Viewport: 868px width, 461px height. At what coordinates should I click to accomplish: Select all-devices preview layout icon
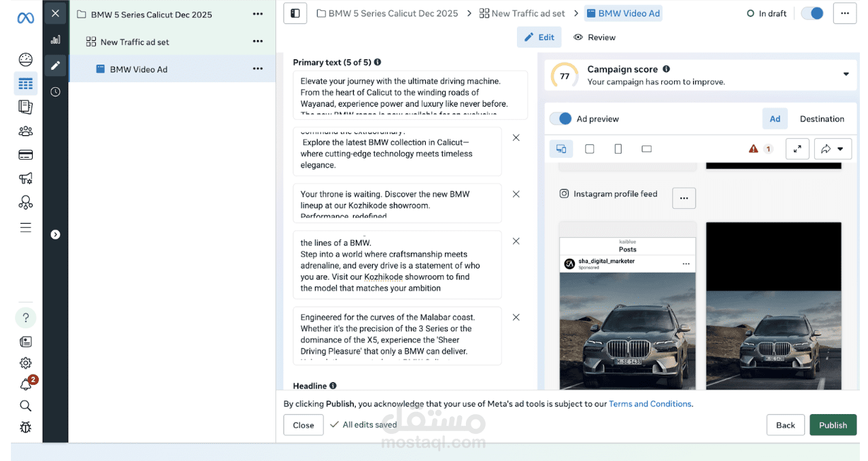[x=561, y=148]
